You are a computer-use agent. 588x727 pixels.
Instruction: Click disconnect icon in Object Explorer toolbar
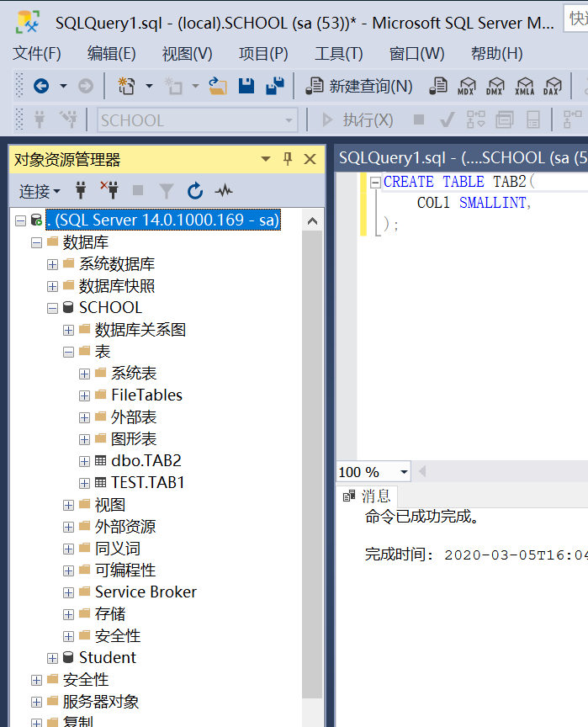pos(109,190)
